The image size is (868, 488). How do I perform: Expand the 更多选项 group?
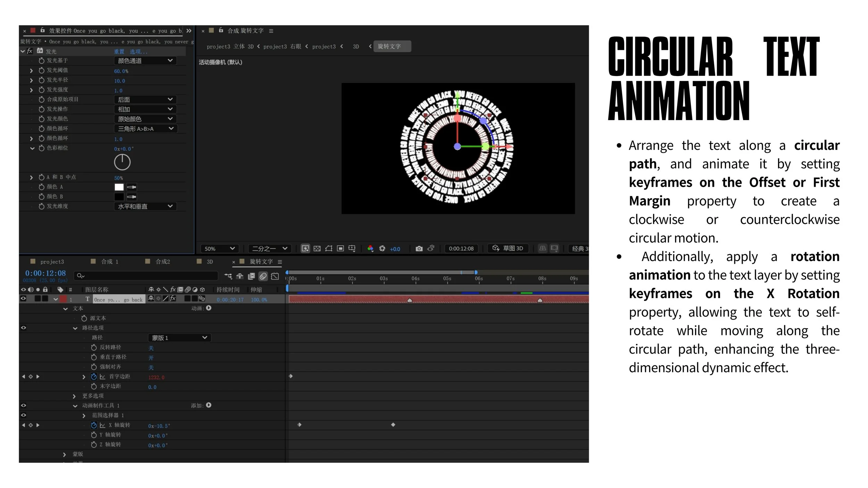74,396
